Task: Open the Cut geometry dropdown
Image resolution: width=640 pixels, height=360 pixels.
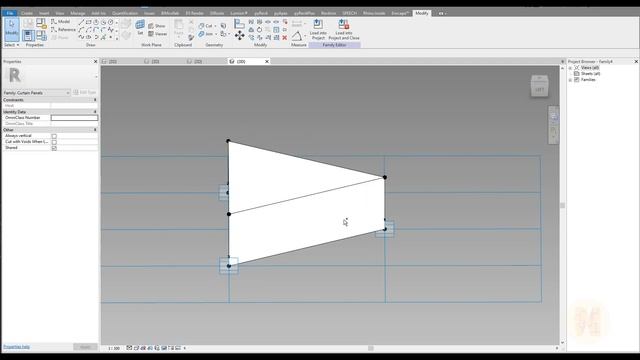Action: (207, 26)
